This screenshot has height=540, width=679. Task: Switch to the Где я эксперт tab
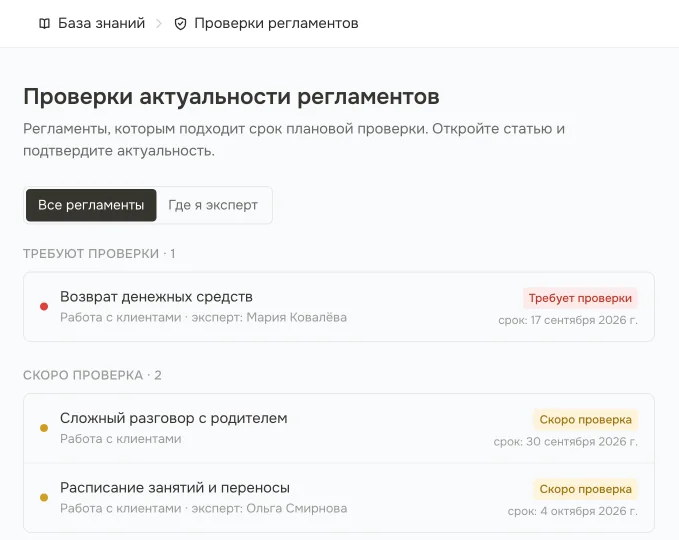coord(213,205)
